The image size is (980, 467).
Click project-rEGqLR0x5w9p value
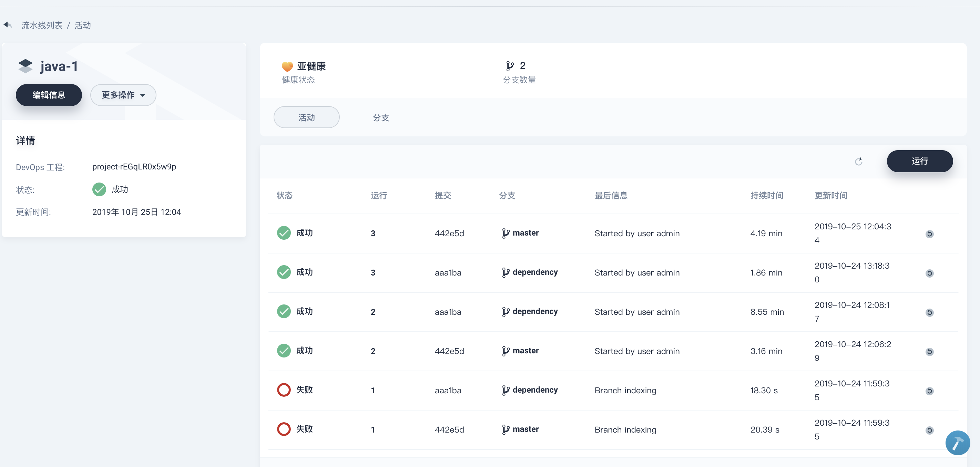coord(134,167)
